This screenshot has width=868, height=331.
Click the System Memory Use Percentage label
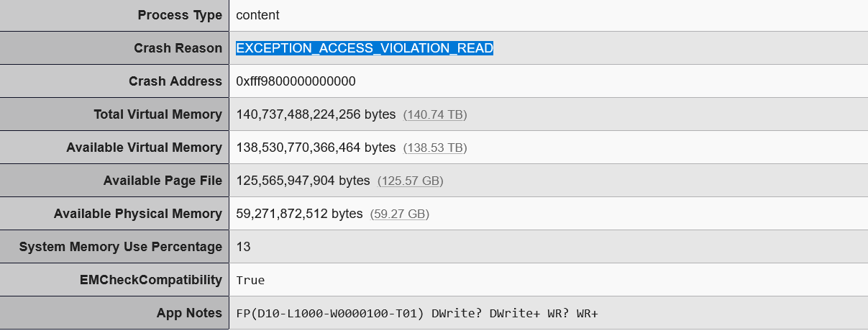tap(121, 247)
